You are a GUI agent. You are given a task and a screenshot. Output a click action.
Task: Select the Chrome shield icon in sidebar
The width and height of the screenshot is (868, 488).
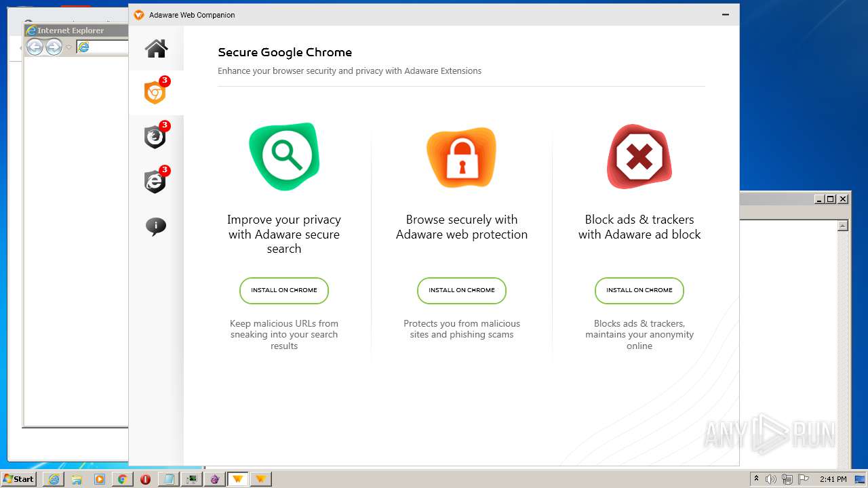pos(155,93)
